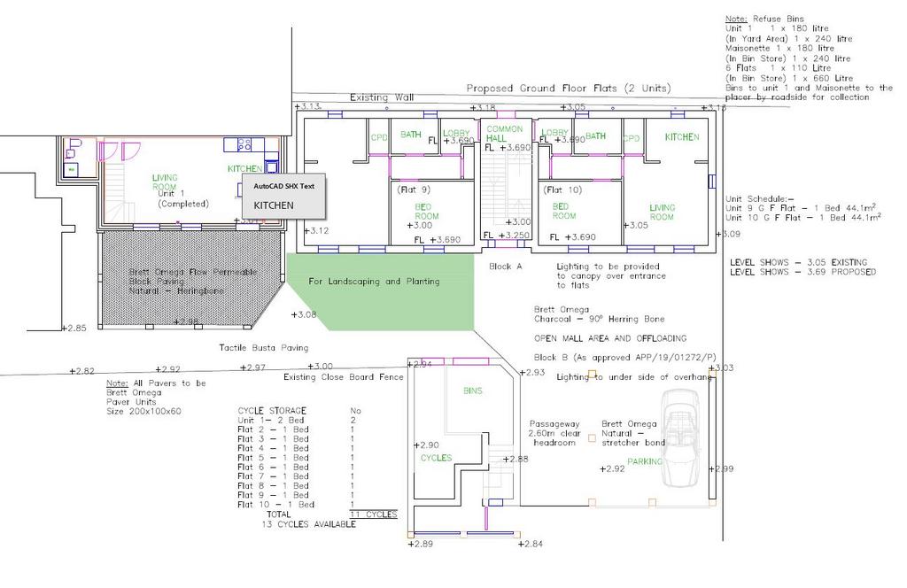
Task: Click 'Lighting to under side of overhang' note
Action: coord(634,377)
